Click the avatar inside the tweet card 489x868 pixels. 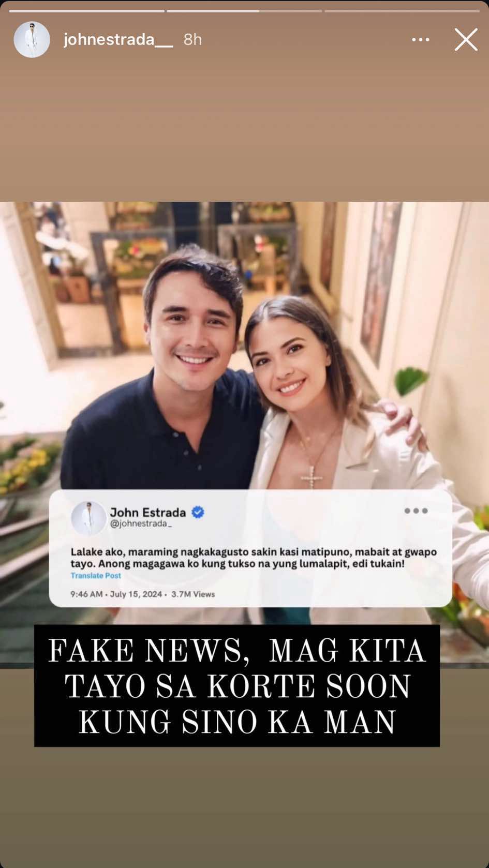(88, 518)
